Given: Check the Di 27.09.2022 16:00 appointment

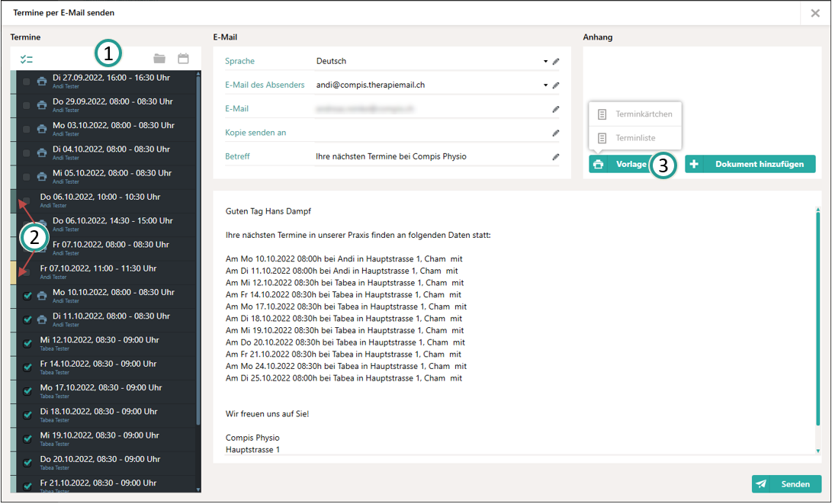Looking at the screenshot, I should pyautogui.click(x=27, y=82).
